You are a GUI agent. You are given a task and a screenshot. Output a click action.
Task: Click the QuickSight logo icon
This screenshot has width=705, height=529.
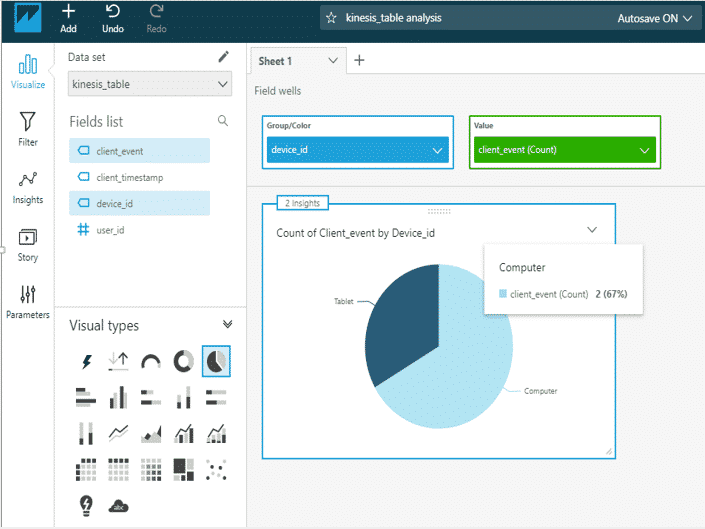click(28, 18)
